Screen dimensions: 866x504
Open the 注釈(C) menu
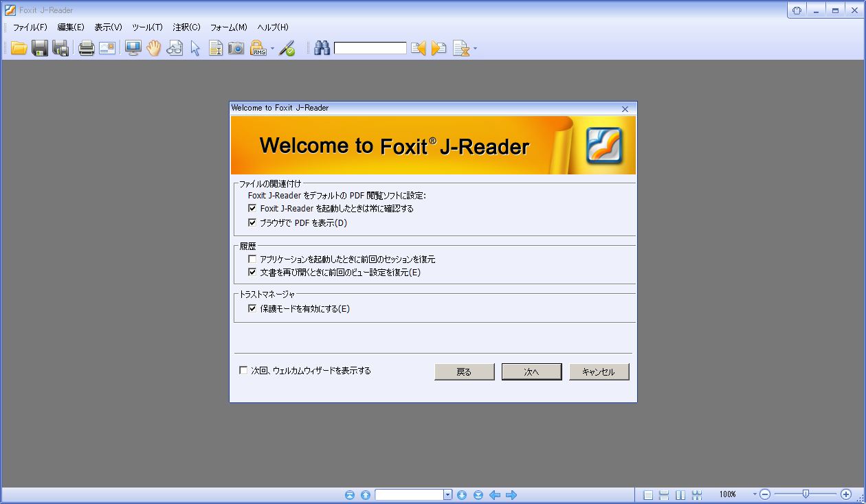click(186, 27)
